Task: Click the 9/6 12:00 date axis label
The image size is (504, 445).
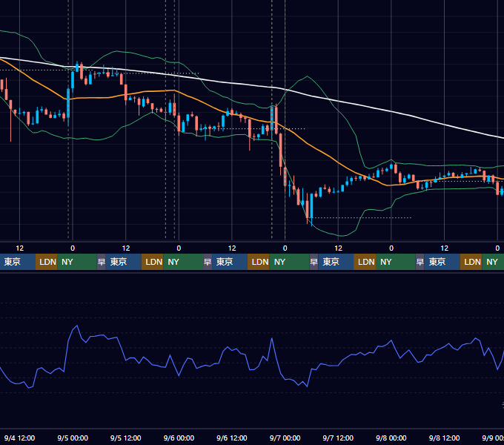Action: [x=232, y=438]
